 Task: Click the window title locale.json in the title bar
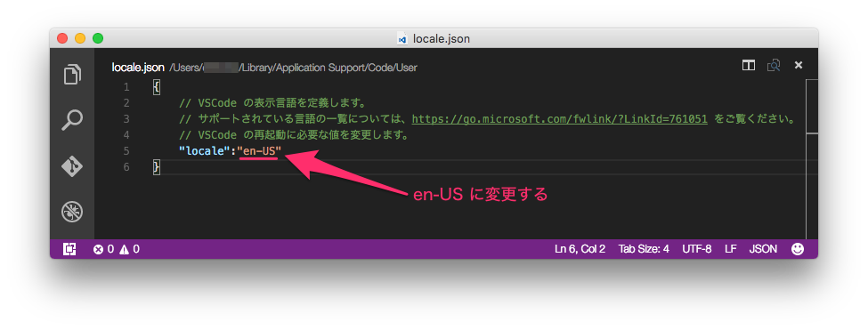coord(442,39)
